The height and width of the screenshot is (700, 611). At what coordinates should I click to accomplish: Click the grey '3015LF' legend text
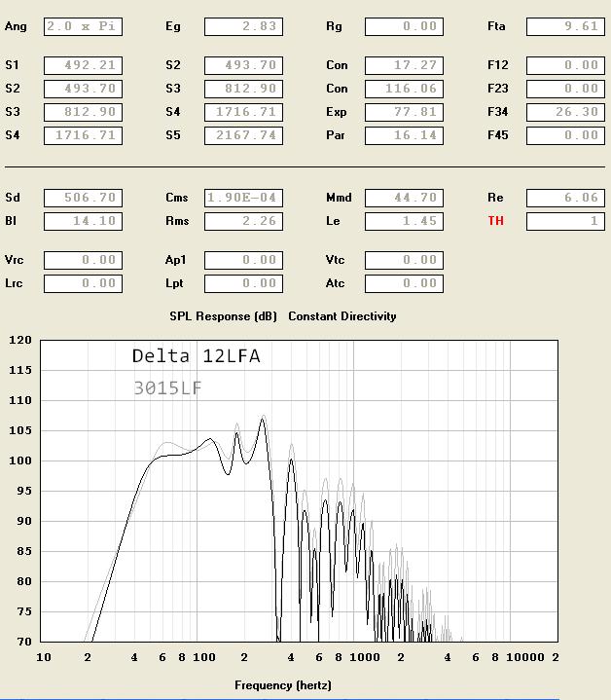[167, 387]
